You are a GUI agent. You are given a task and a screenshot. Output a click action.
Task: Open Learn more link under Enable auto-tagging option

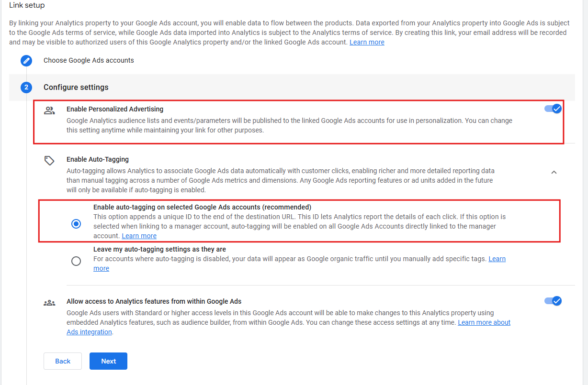coord(139,236)
